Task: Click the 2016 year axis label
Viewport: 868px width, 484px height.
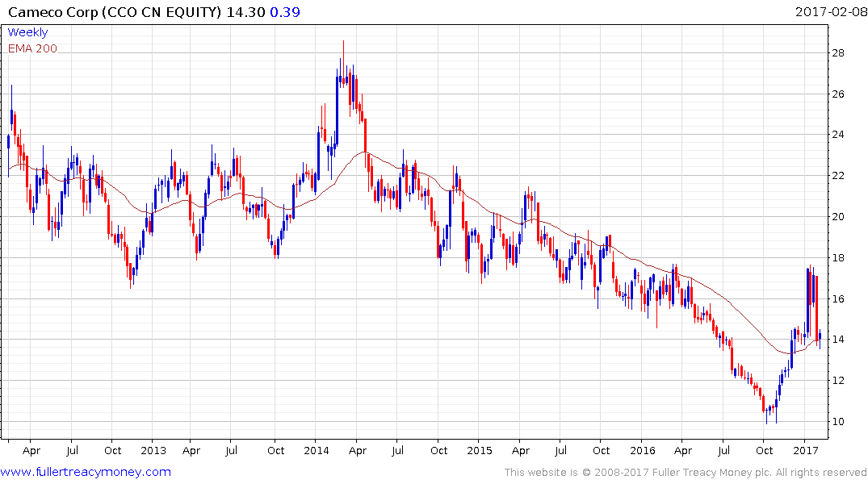Action: [x=642, y=450]
